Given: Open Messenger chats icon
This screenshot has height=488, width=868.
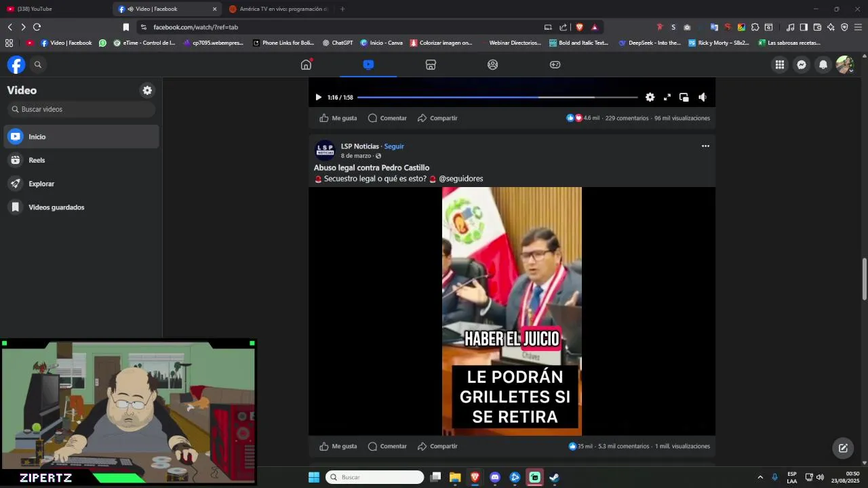Looking at the screenshot, I should pyautogui.click(x=802, y=64).
